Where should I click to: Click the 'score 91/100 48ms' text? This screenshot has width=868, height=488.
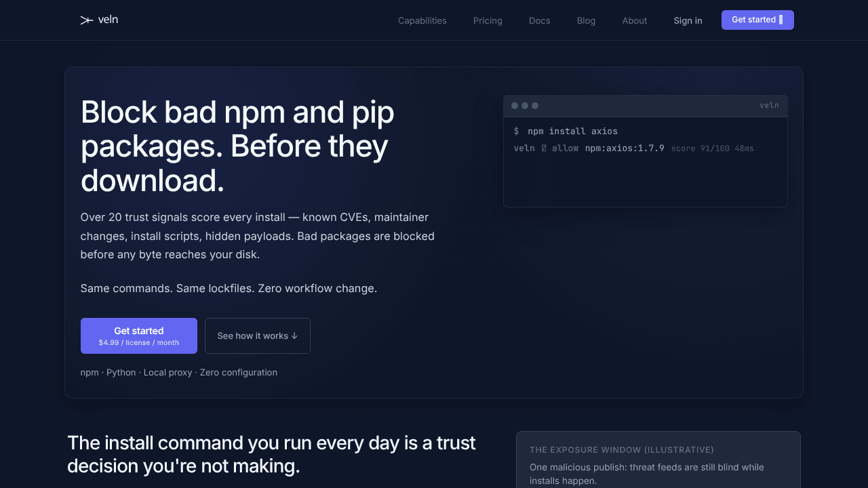(712, 148)
